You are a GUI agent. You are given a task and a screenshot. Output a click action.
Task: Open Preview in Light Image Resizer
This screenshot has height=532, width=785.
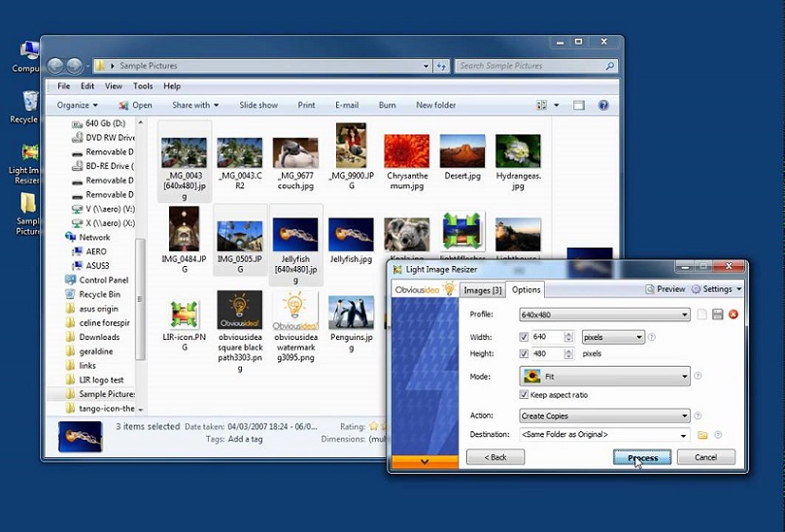665,289
